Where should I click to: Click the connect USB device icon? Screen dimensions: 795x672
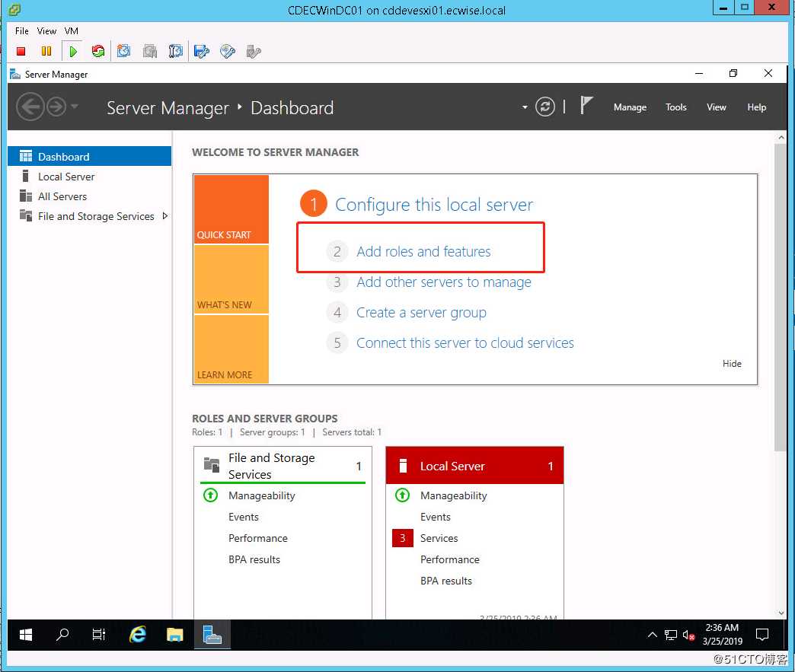(253, 51)
